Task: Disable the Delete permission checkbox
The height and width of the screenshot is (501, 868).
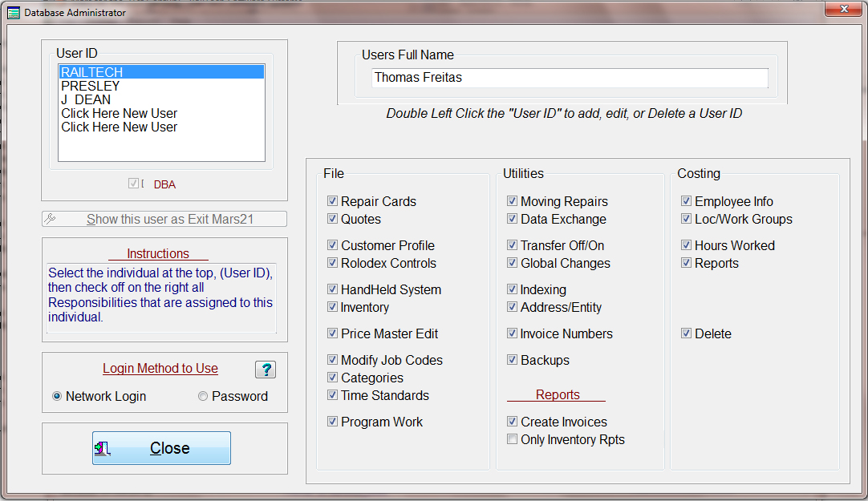Action: coord(686,333)
